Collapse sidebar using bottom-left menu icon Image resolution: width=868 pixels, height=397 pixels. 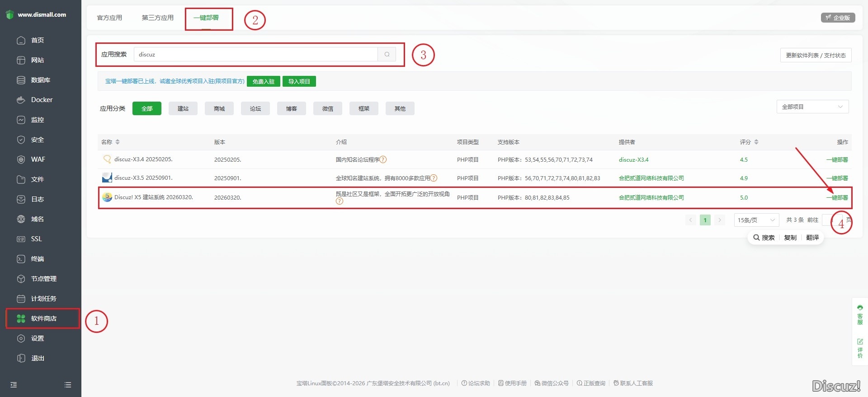click(14, 385)
